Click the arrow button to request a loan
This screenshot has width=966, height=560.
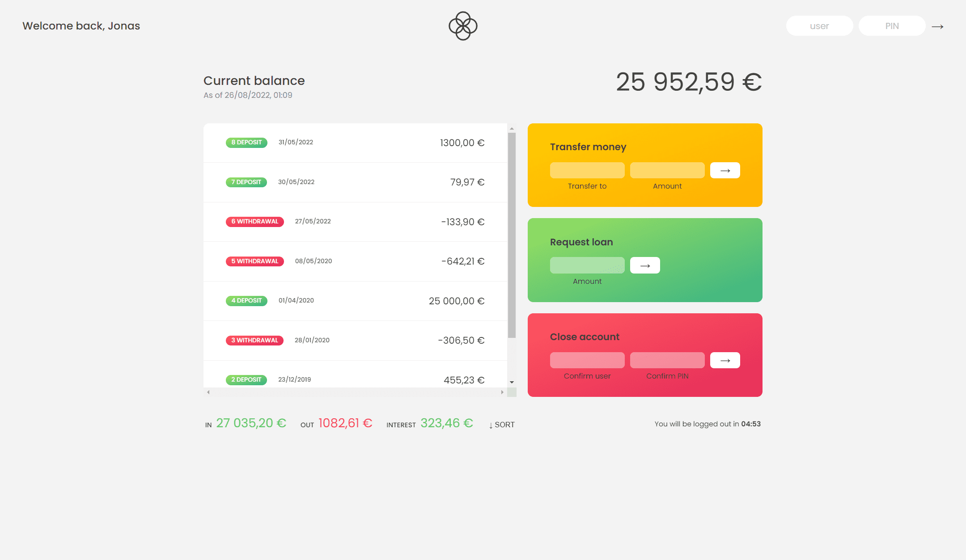[644, 265]
